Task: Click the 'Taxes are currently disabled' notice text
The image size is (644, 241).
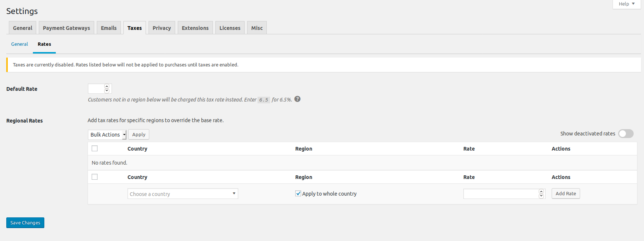Action: tap(126, 65)
